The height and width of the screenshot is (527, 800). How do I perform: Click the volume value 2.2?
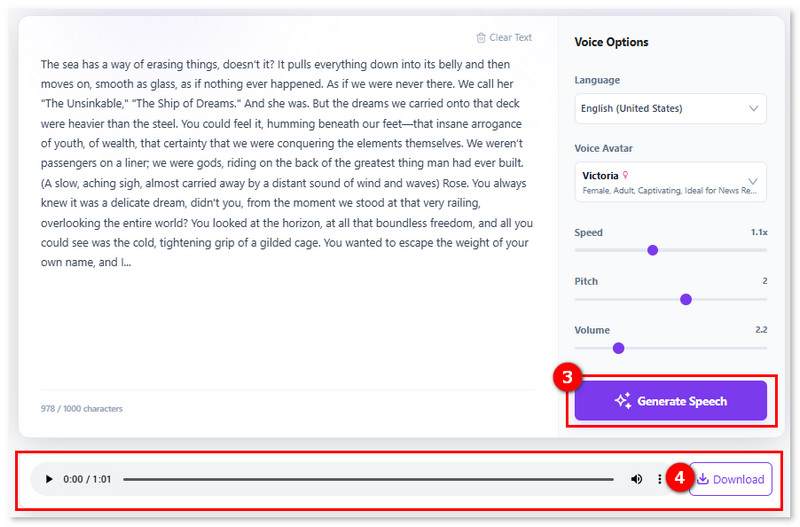tap(761, 330)
